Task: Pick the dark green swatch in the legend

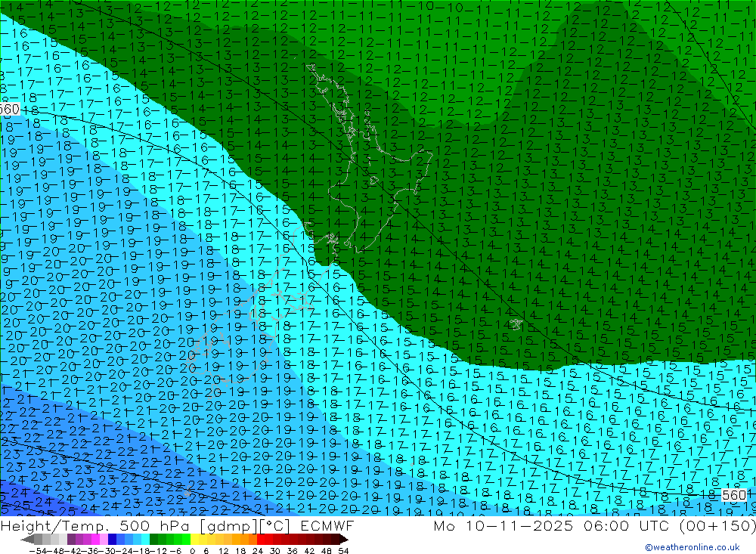Action: [x=153, y=540]
